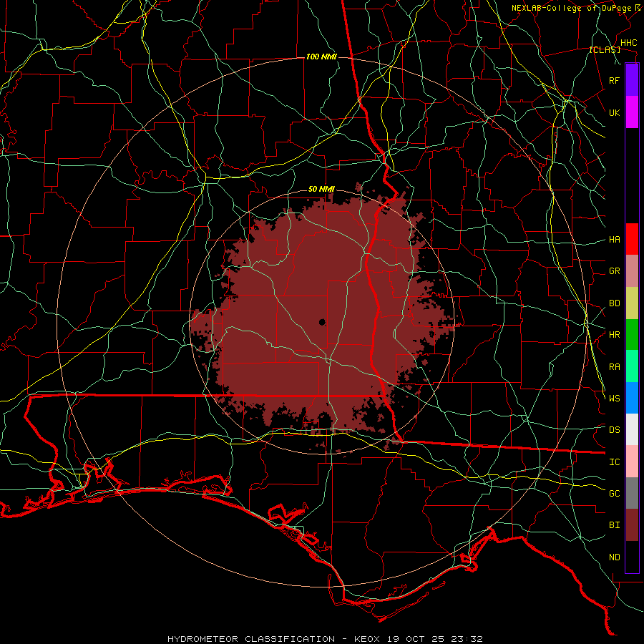The height and width of the screenshot is (644, 644).
Task: Click the WS legend label
Action: pos(614,399)
